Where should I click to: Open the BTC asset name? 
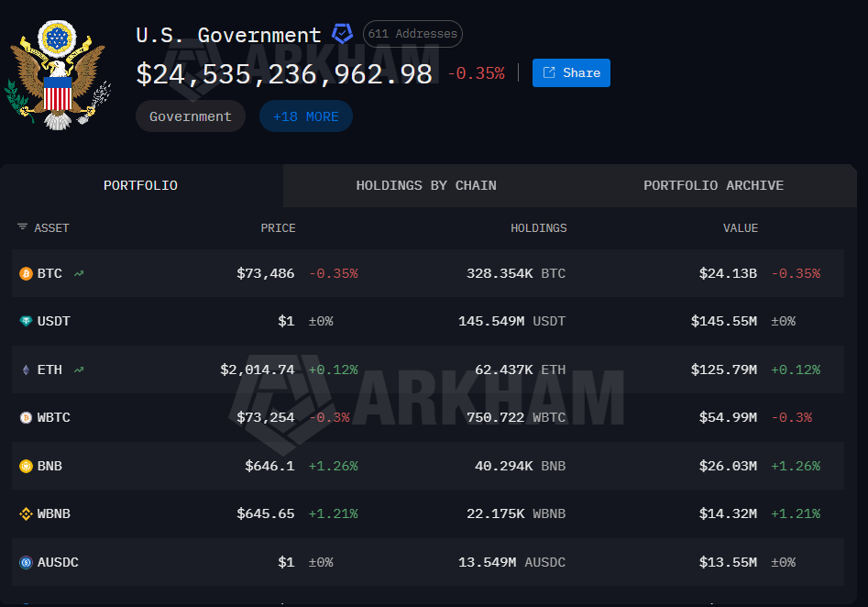coord(49,273)
